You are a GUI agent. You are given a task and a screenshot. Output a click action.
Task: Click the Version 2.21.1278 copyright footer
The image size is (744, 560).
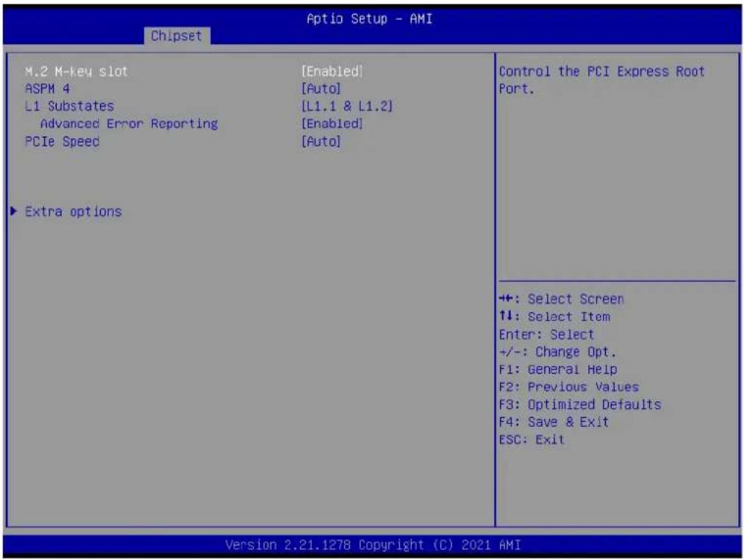(x=373, y=545)
